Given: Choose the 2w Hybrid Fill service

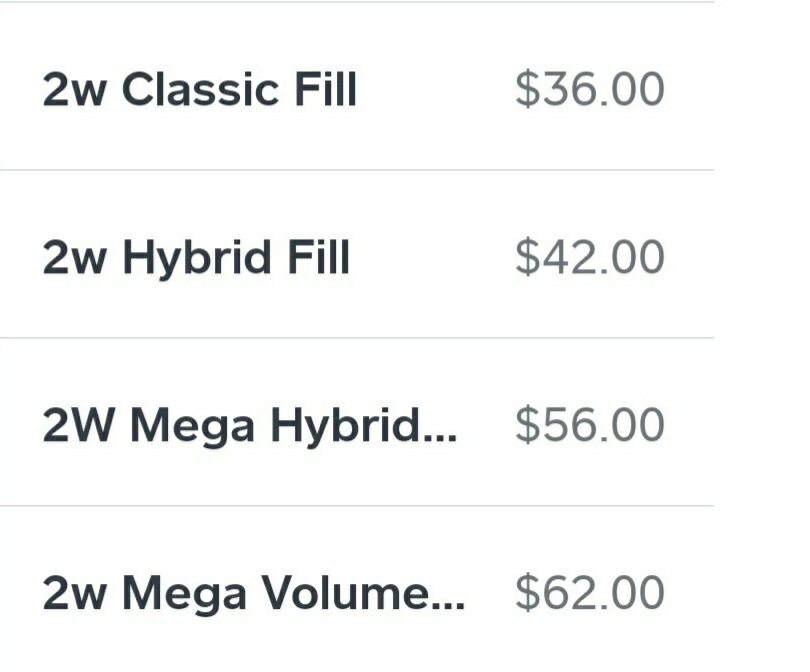Looking at the screenshot, I should pos(196,258).
